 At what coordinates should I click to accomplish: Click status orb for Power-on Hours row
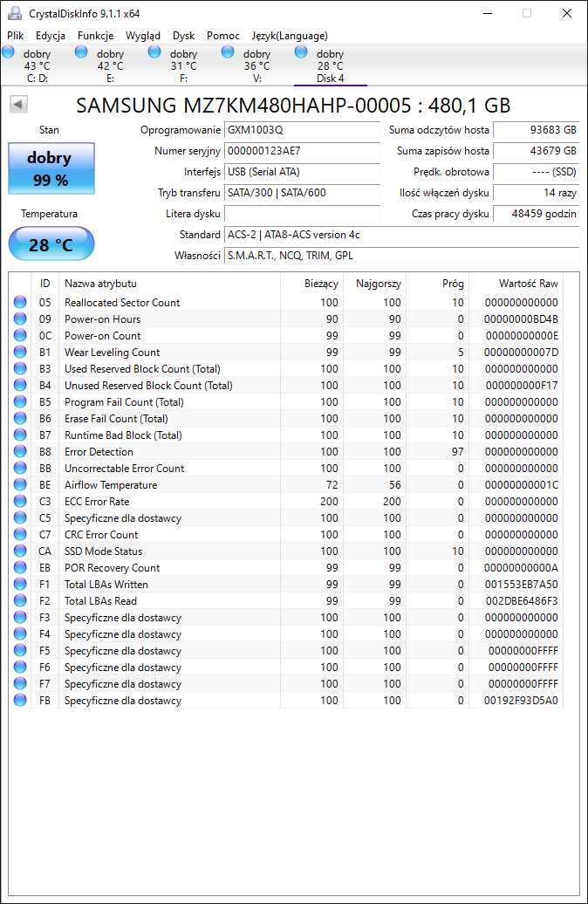click(x=20, y=318)
